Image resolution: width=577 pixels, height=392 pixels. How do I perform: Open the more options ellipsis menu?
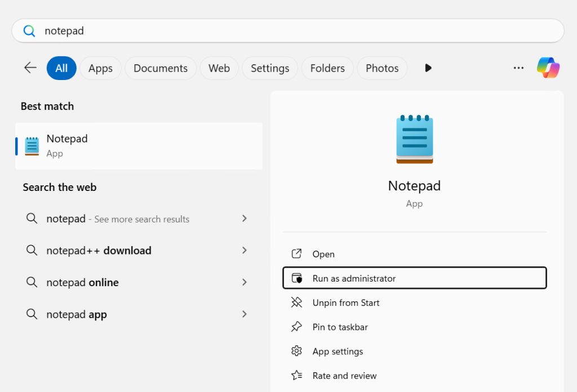click(518, 68)
